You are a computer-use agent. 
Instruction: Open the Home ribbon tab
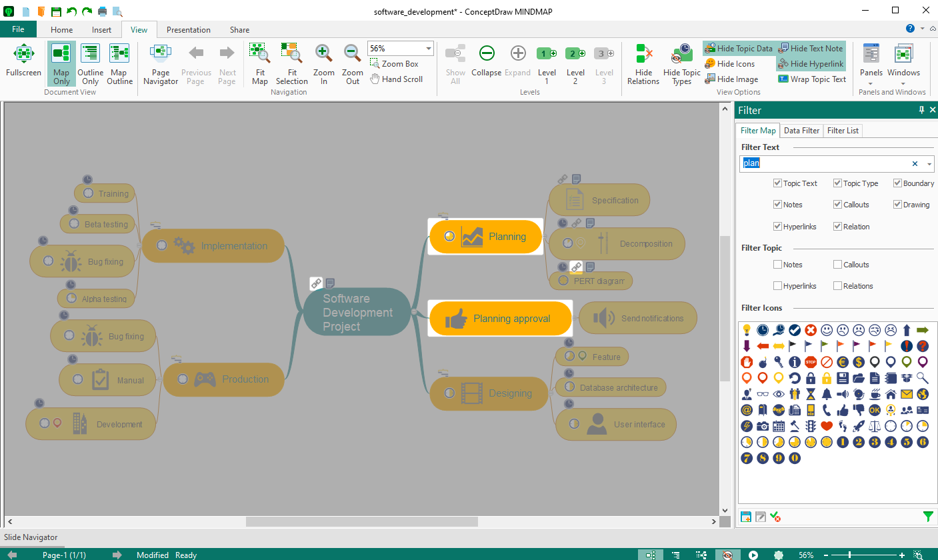62,30
